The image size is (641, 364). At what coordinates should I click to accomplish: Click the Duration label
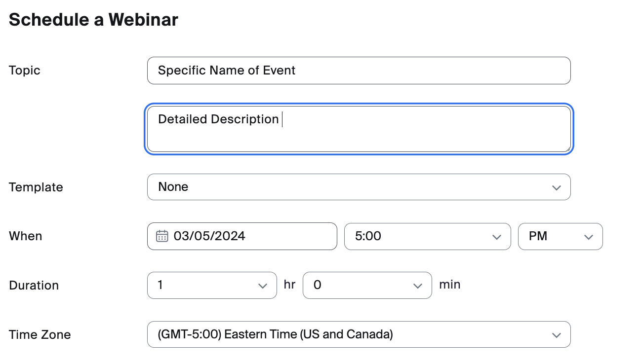pyautogui.click(x=34, y=286)
